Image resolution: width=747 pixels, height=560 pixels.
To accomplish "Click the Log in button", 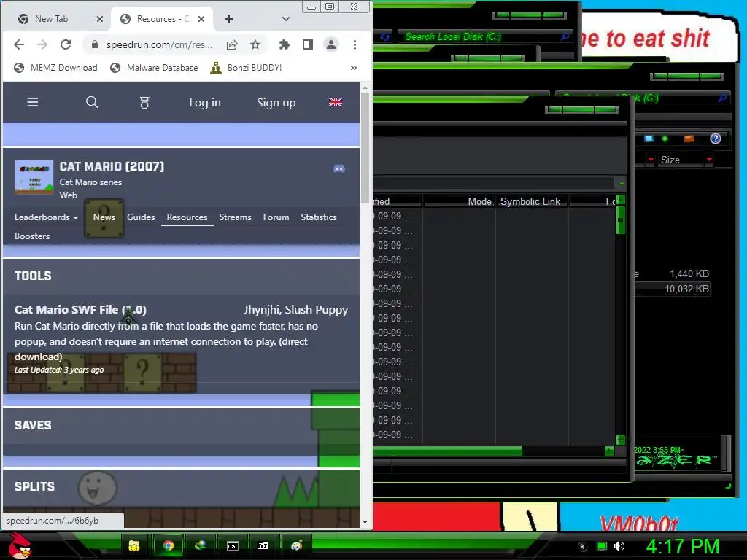I will tap(205, 102).
